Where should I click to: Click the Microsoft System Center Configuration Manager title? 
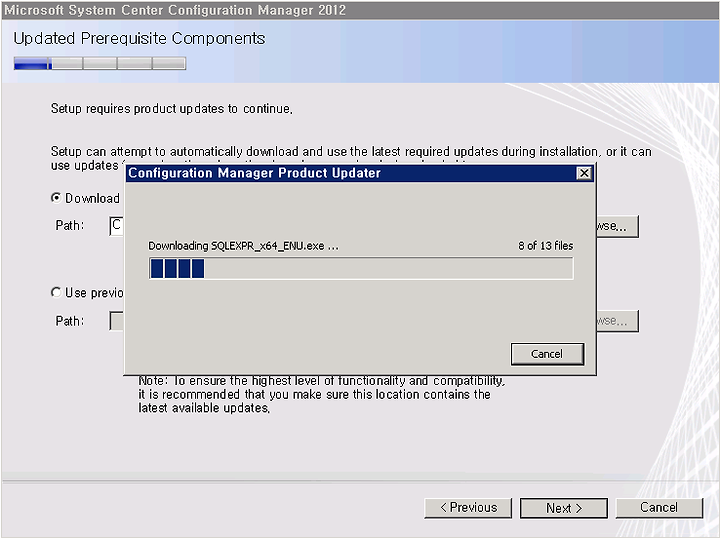[x=175, y=10]
